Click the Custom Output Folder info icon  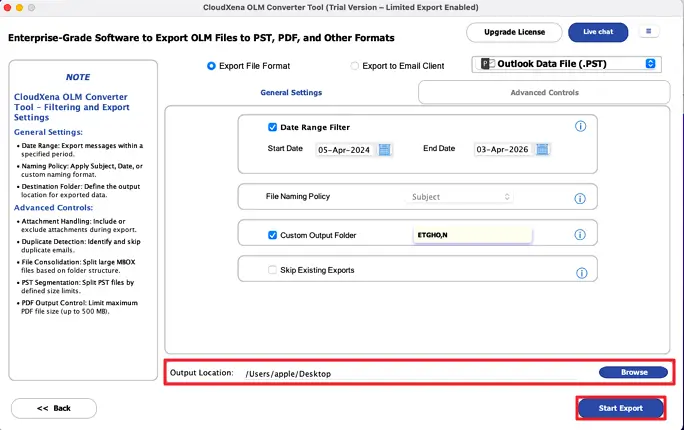point(580,235)
